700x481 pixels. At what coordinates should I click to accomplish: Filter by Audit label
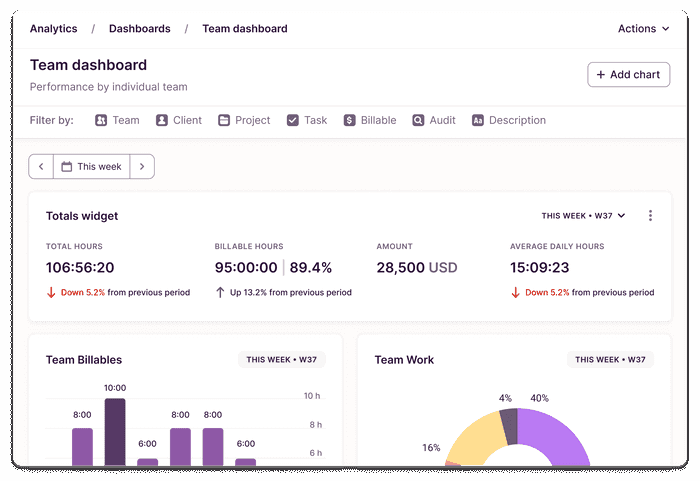[x=442, y=120]
